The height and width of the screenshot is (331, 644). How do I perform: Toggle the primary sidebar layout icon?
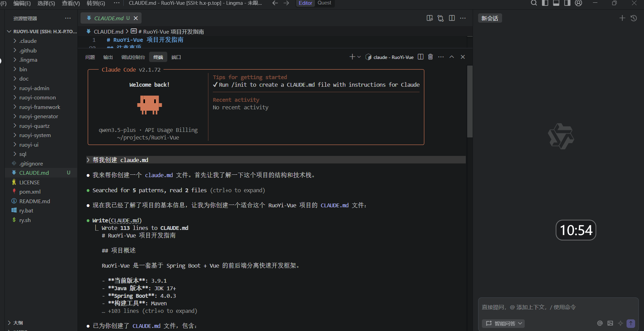[x=545, y=3]
